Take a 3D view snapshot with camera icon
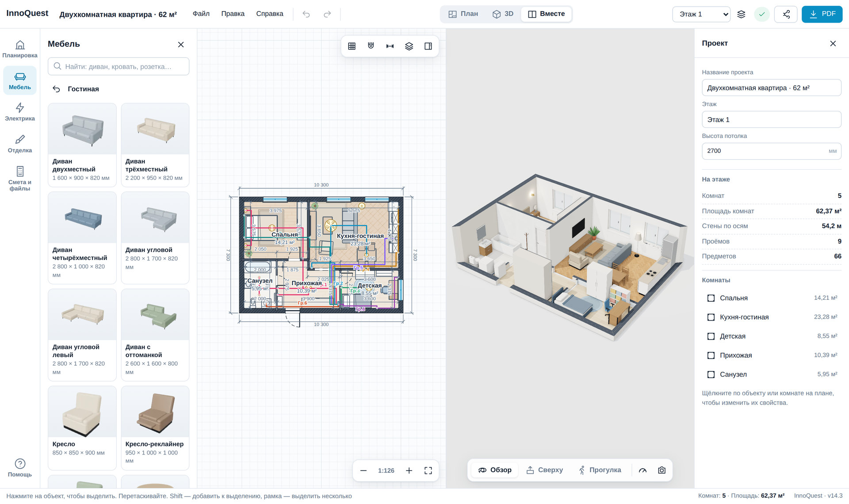Viewport: 849px width, 504px height. pos(662,470)
